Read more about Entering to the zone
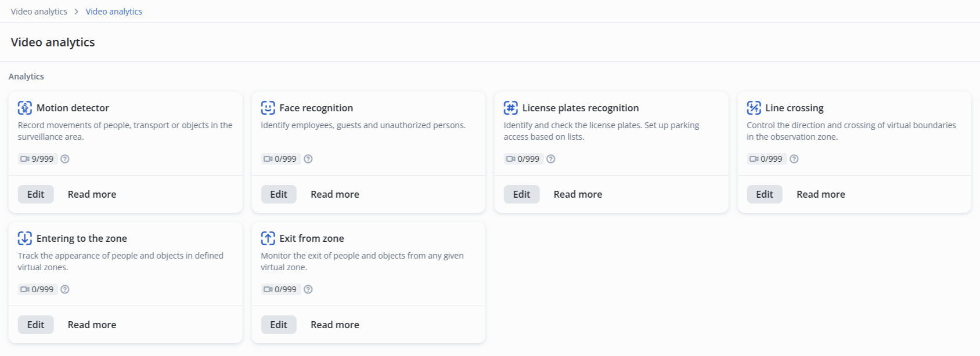Viewport: 980px width, 356px height. [92, 325]
